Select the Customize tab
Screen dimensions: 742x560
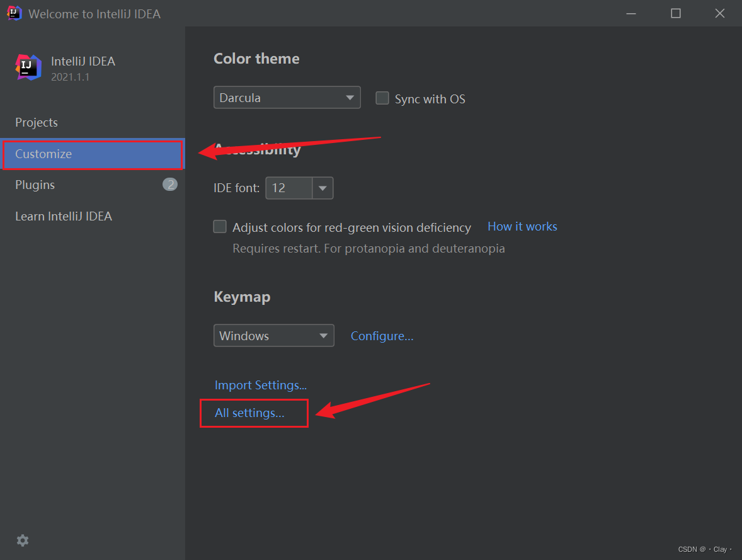click(x=93, y=154)
